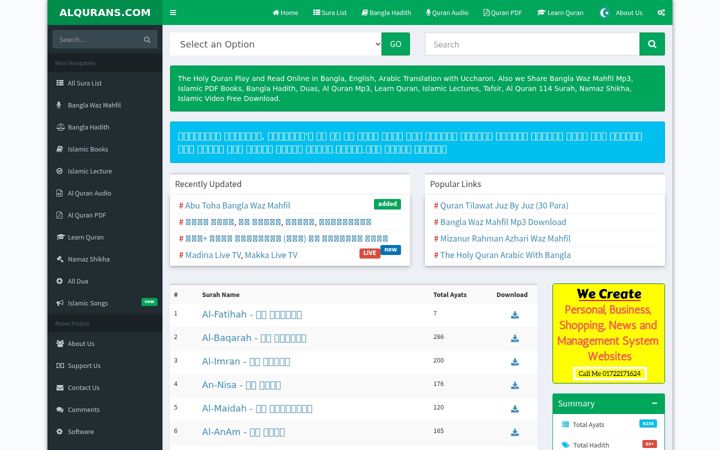The height and width of the screenshot is (450, 720).
Task: Collapse the Summary panel with minus button
Action: pos(654,403)
